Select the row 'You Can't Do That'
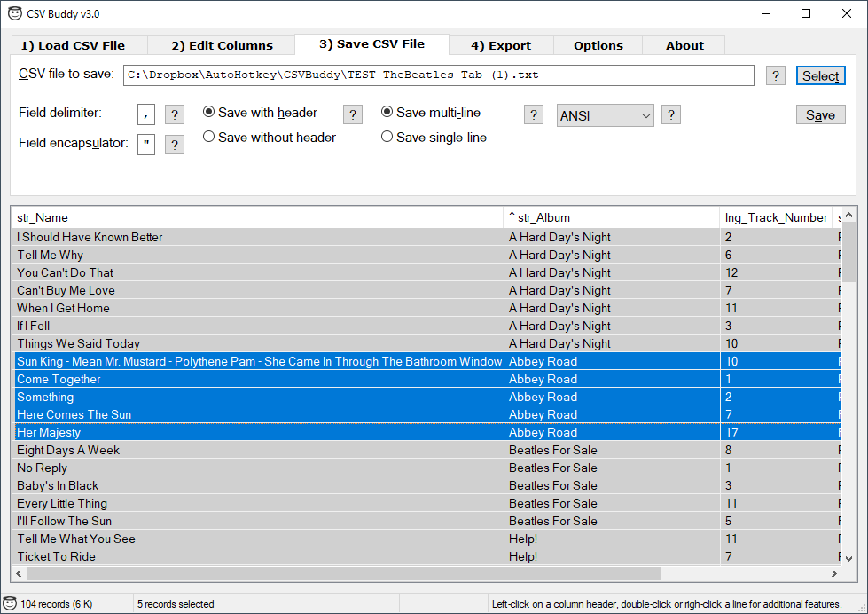The height and width of the screenshot is (614, 868). [426, 272]
